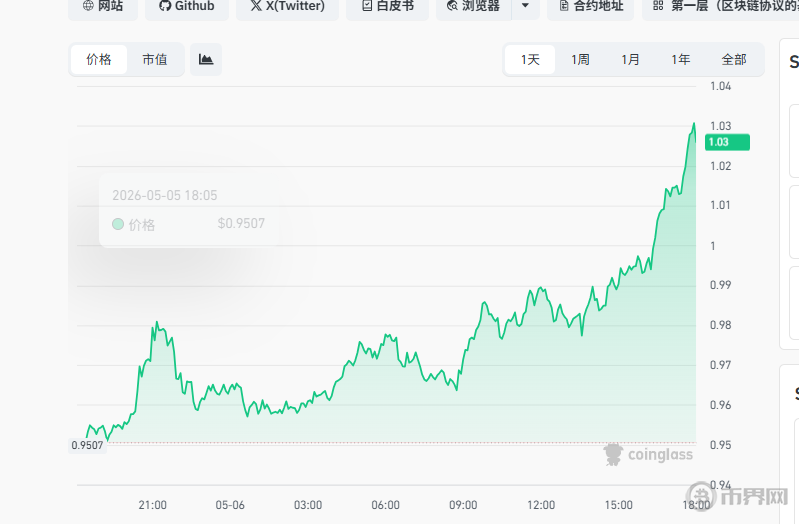
Task: Click the 2026-05-05 18:05 tooltip date
Action: (x=165, y=195)
